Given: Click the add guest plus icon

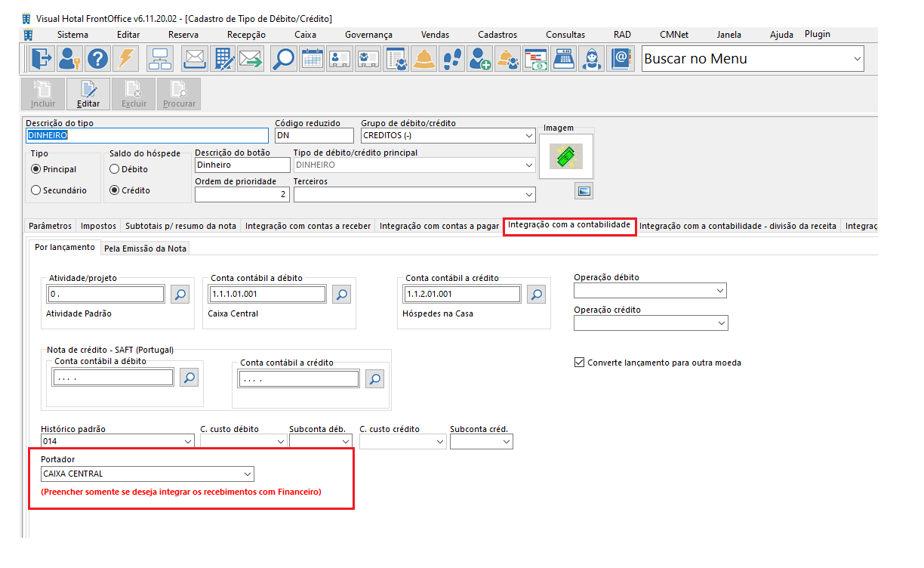Looking at the screenshot, I should pyautogui.click(x=480, y=58).
